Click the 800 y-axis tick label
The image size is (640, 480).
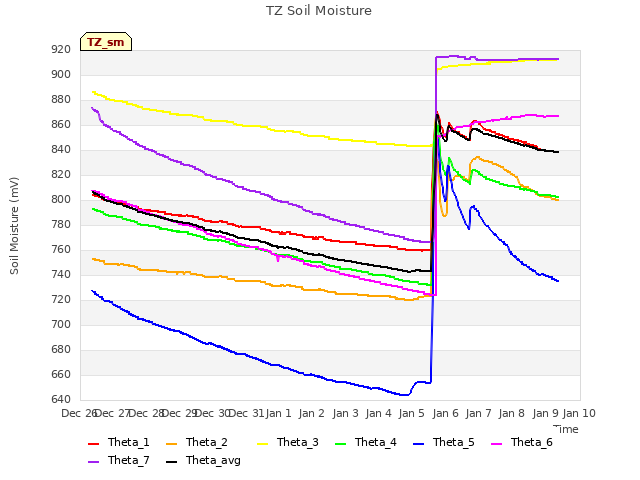[x=61, y=200]
